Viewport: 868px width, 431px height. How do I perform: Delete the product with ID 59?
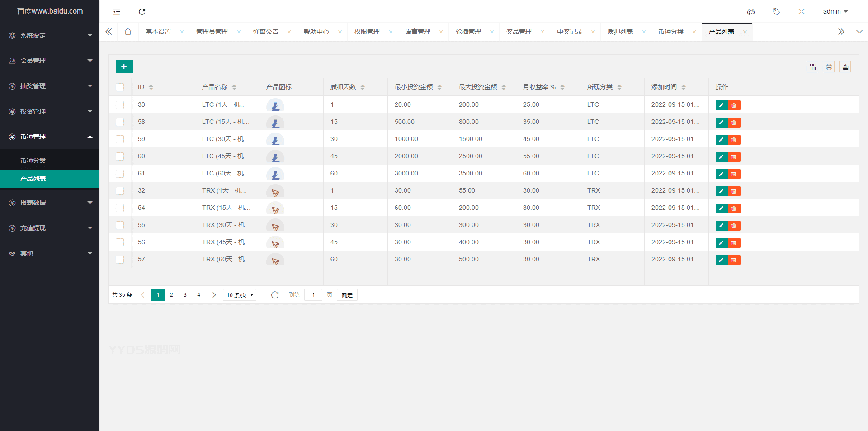tap(734, 140)
